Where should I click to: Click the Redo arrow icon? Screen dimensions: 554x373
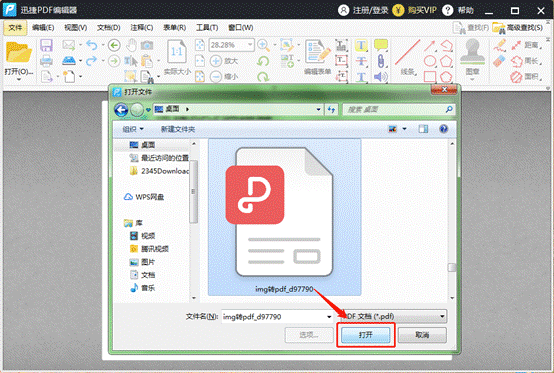[x=92, y=61]
